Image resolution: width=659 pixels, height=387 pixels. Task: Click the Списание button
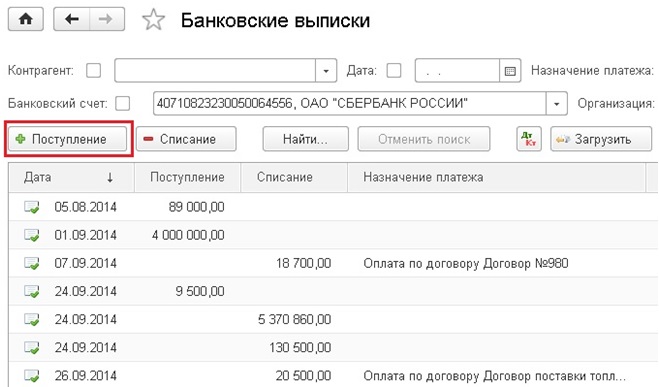pyautogui.click(x=186, y=139)
